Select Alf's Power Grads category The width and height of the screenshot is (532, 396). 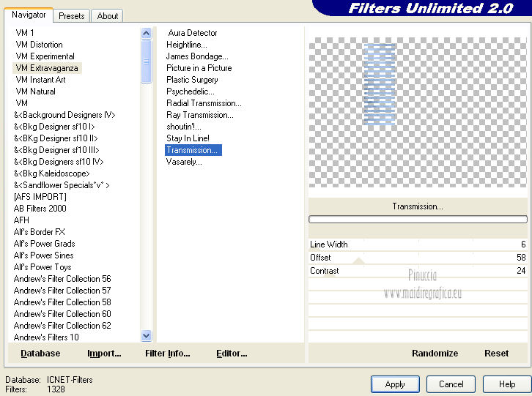point(44,244)
